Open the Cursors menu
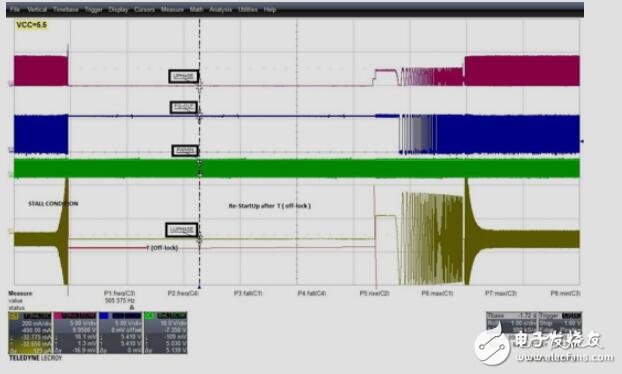 click(144, 9)
